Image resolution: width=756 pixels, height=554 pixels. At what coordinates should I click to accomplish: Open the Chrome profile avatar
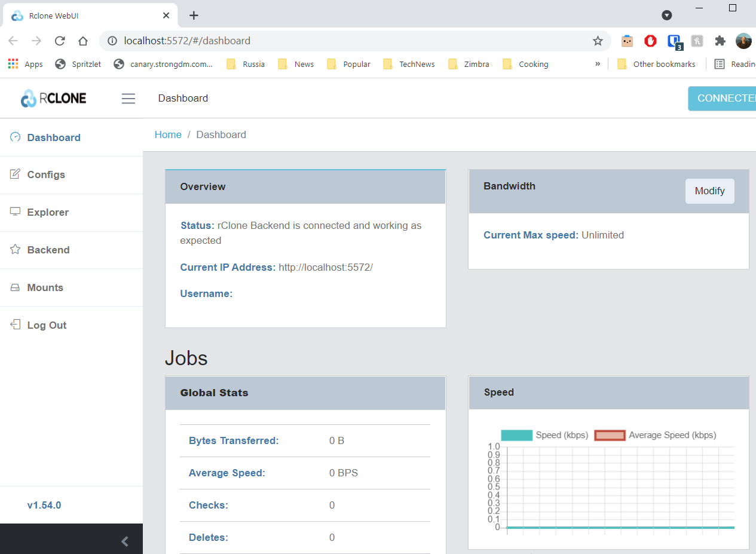[743, 41]
